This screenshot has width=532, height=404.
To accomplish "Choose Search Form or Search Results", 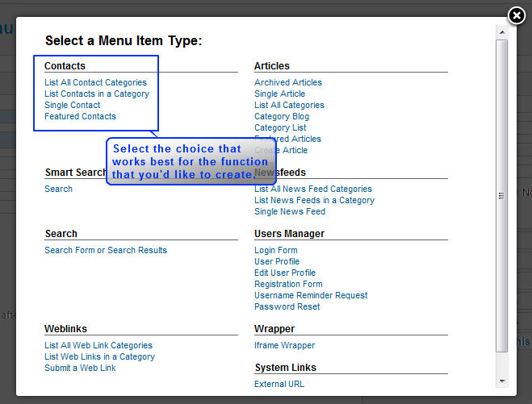I will tap(106, 250).
